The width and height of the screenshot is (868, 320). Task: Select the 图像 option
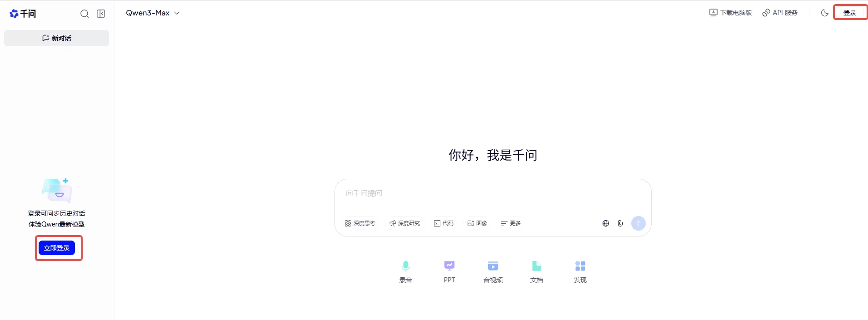(477, 223)
